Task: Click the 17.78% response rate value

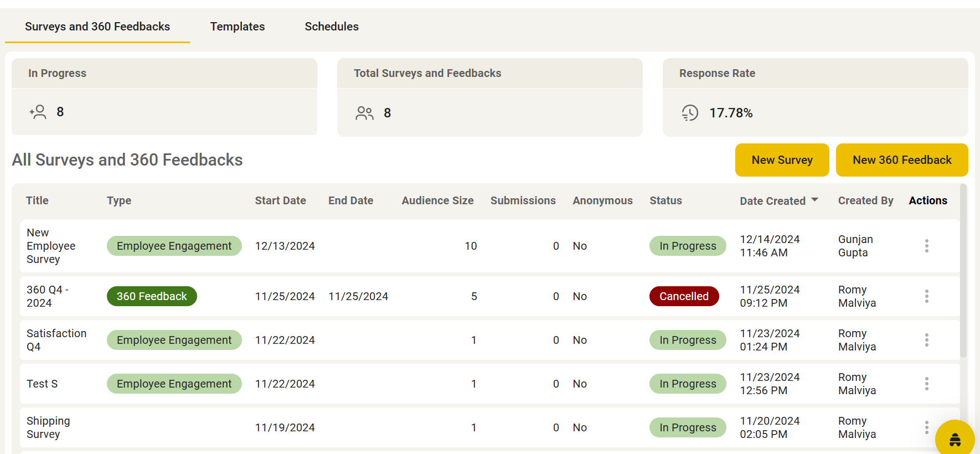Action: coord(731,113)
